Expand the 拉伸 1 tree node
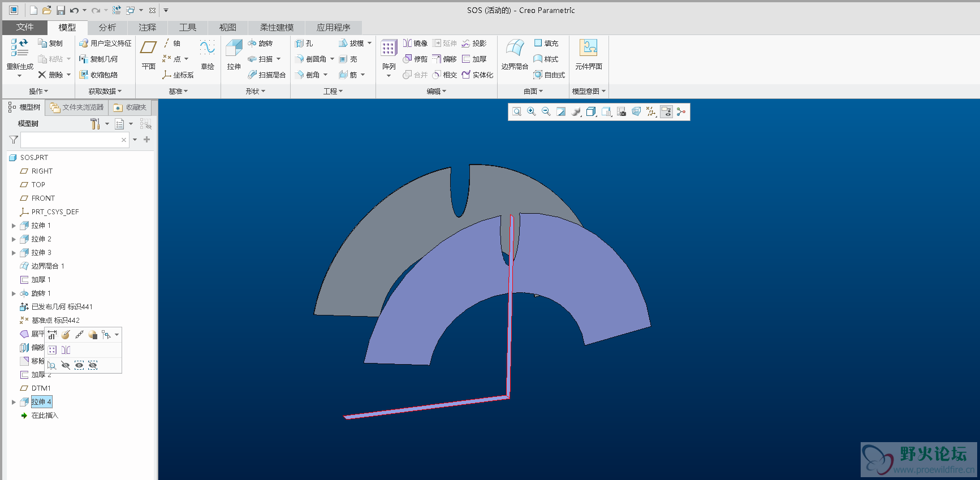The height and width of the screenshot is (480, 980). (14, 226)
